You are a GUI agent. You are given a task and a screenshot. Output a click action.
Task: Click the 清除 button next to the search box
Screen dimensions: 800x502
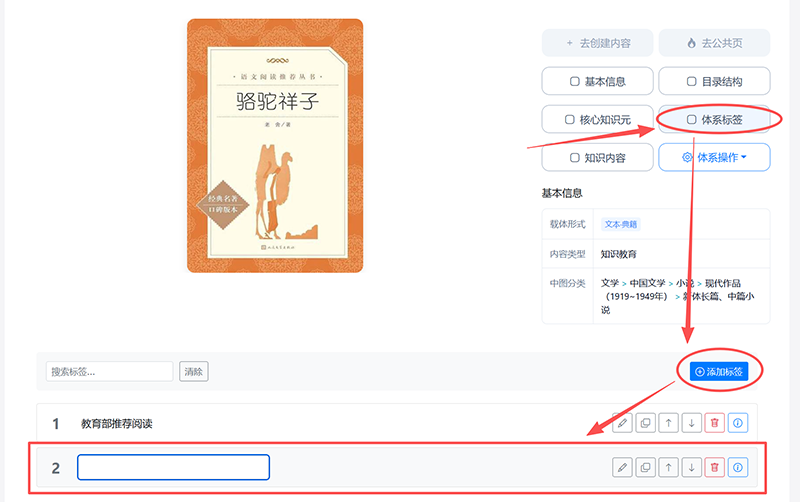[x=193, y=371]
